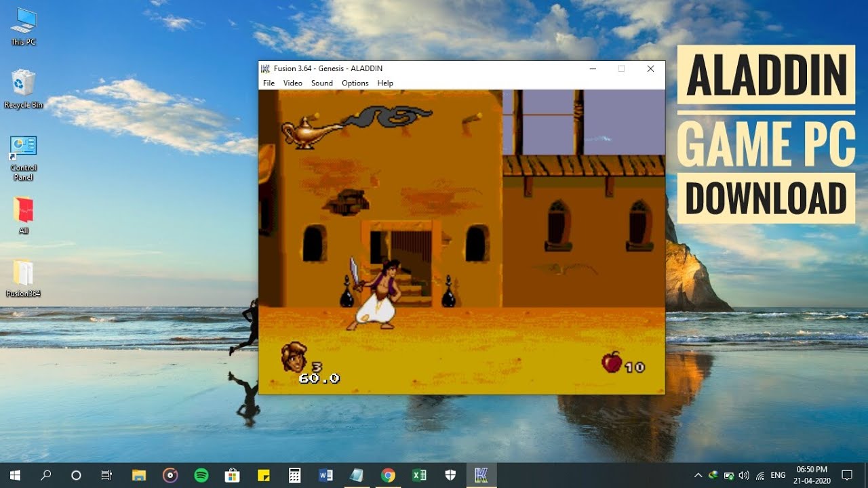Screen dimensions: 868x488
Task: Click the Fusion app icon in title bar
Action: [x=266, y=68]
